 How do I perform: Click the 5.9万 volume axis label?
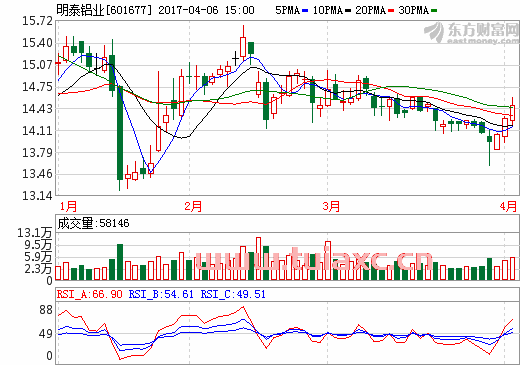point(38,257)
